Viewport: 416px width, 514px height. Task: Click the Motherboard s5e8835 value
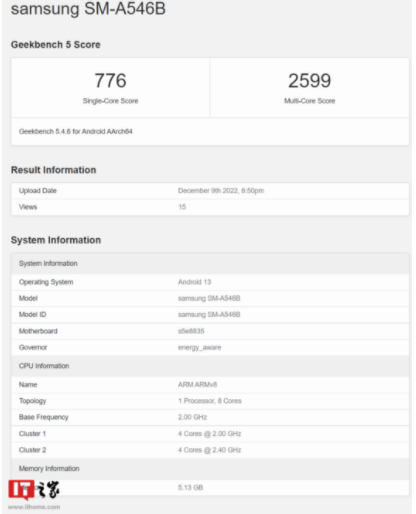tap(191, 331)
